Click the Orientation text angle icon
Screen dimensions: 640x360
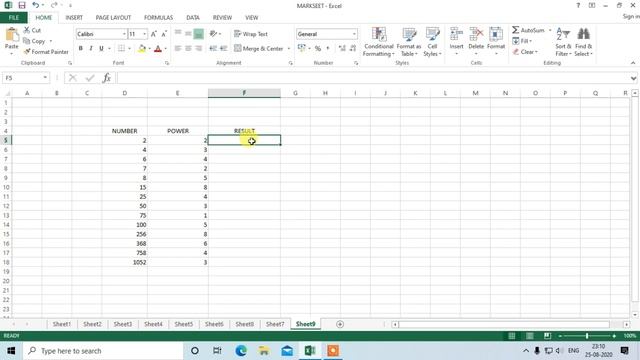pyautogui.click(x=213, y=34)
